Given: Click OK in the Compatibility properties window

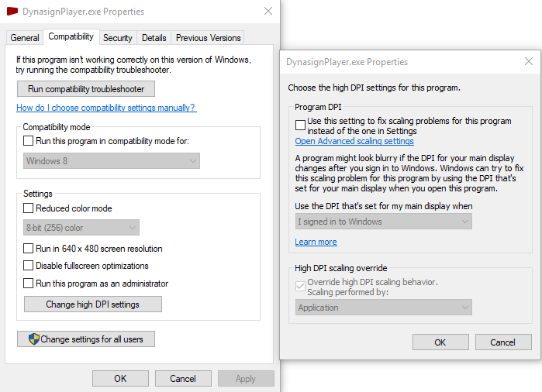Looking at the screenshot, I should [120, 379].
